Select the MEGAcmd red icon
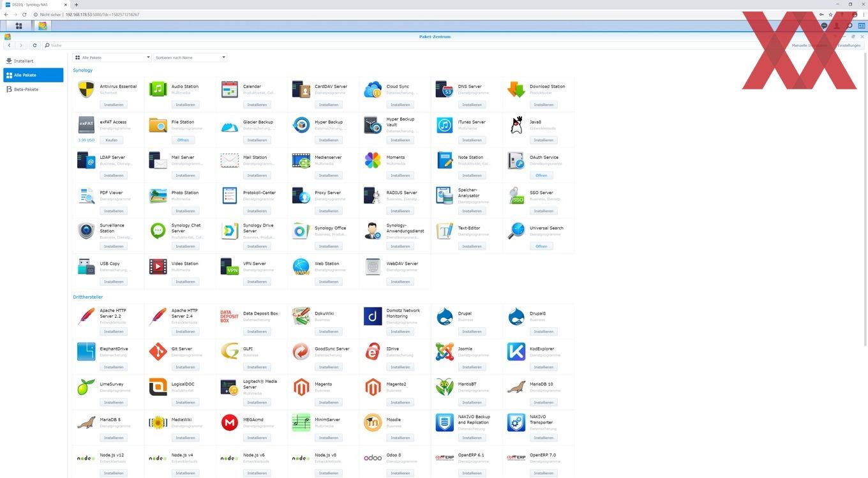The image size is (868, 478). coord(230,422)
